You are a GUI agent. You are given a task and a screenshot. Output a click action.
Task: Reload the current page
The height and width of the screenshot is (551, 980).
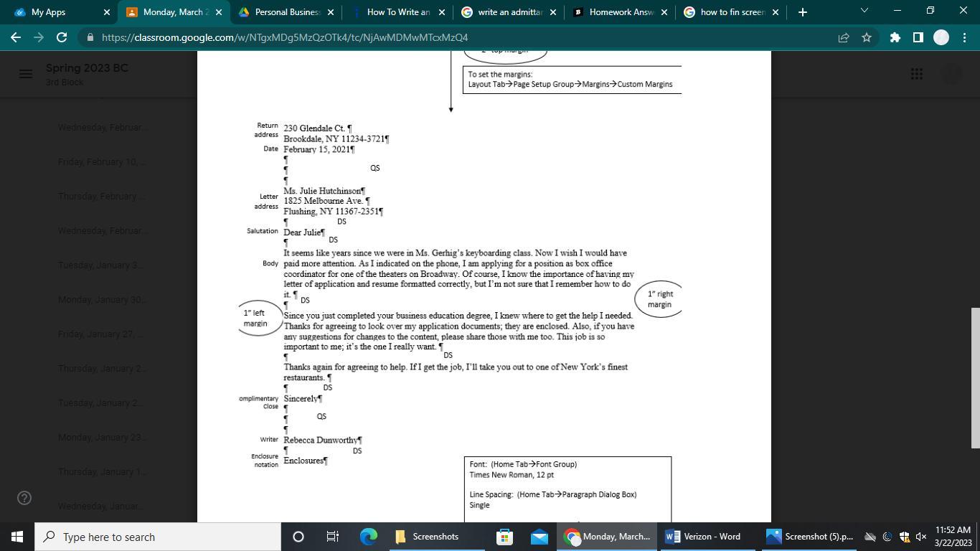(62, 37)
